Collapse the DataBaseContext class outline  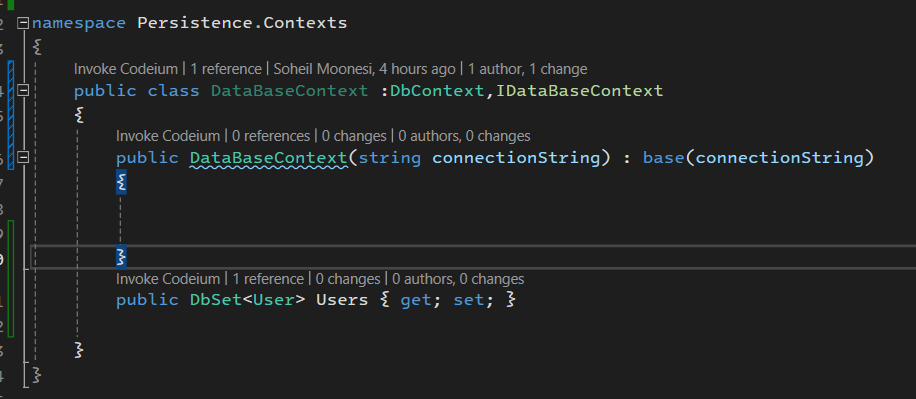click(23, 91)
